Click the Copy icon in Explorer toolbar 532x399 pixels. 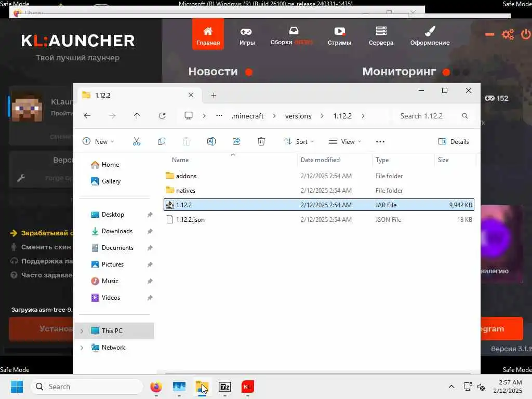[162, 141]
